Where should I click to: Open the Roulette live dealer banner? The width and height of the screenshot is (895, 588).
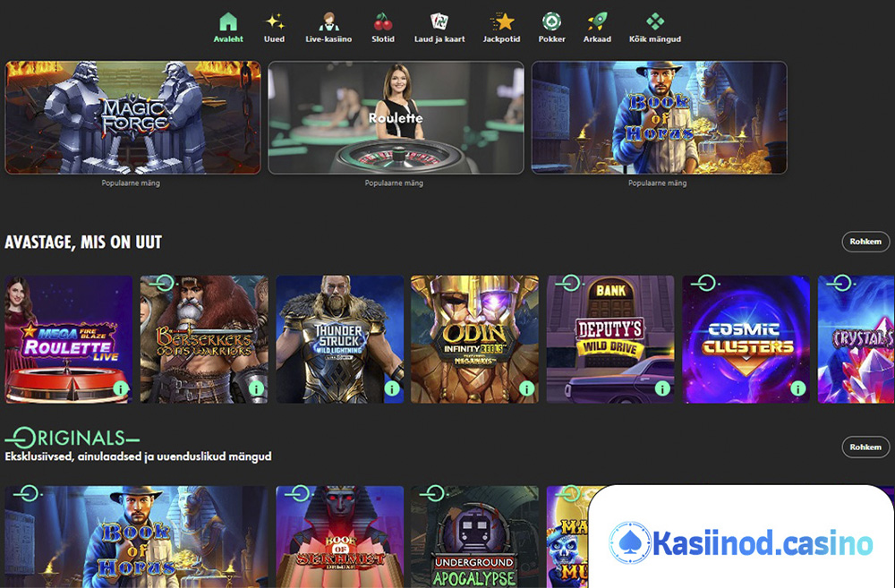396,117
